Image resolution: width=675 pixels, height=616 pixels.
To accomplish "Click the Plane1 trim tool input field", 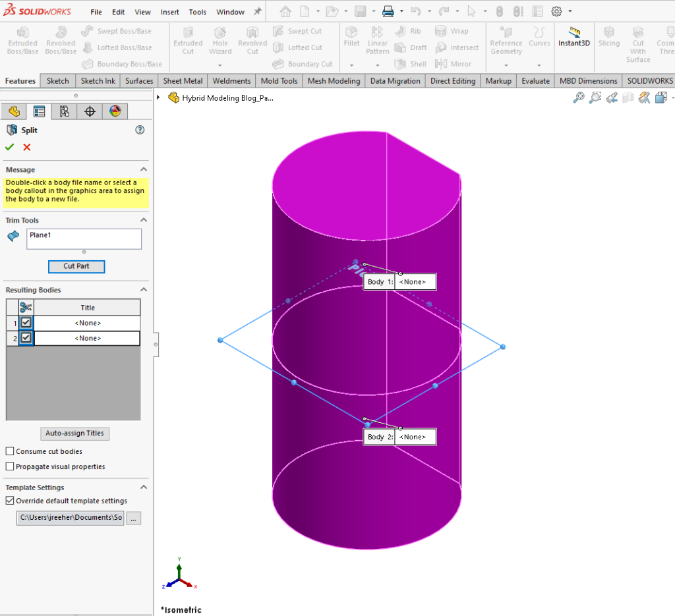I will [84, 238].
